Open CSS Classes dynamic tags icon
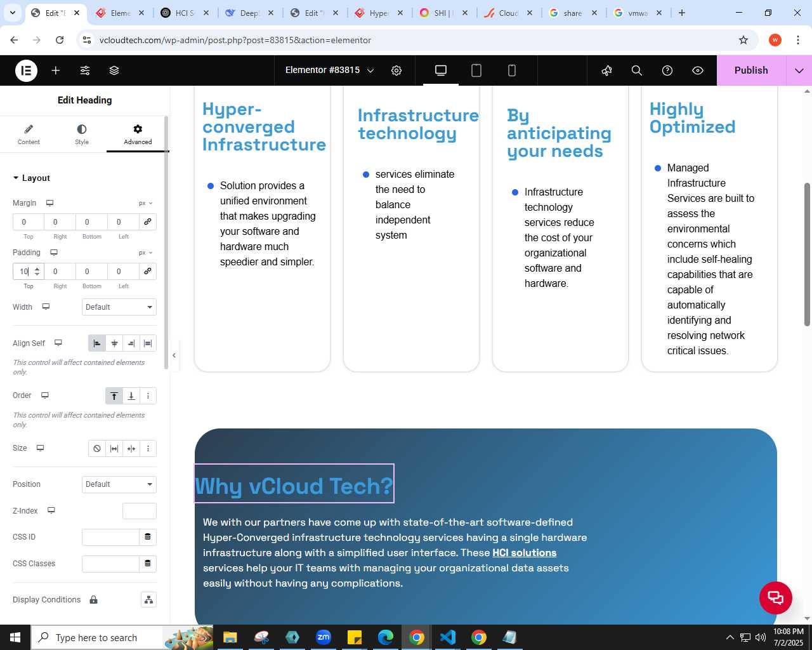This screenshot has width=812, height=650. pyautogui.click(x=148, y=564)
